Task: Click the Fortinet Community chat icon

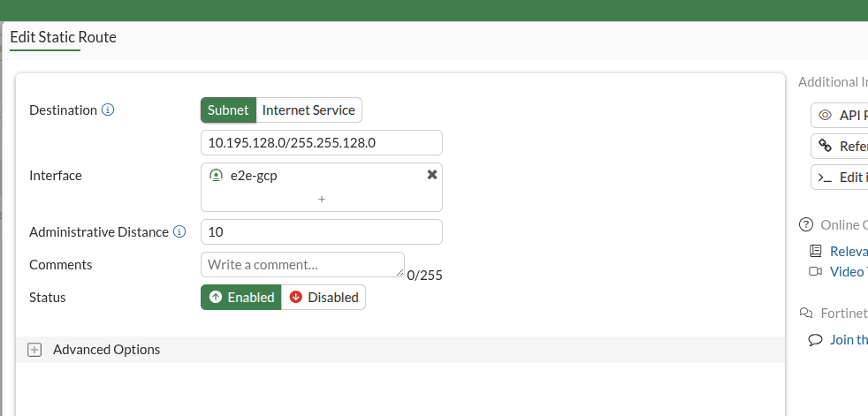Action: tap(806, 314)
